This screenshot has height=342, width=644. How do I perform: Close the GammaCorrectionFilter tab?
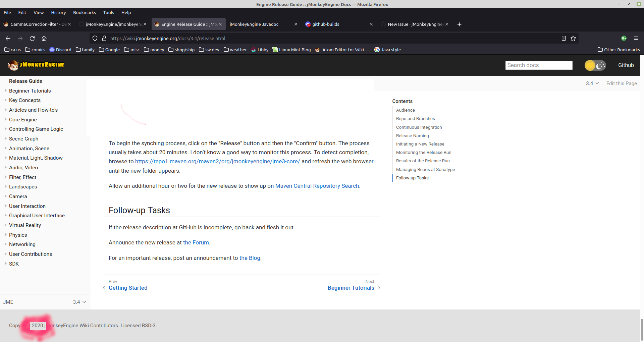tap(69, 24)
